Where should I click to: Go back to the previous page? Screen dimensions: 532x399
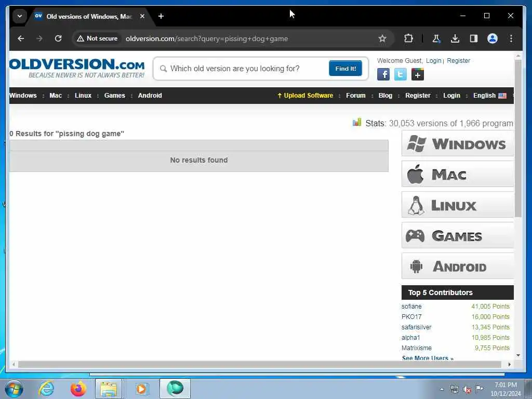21,38
